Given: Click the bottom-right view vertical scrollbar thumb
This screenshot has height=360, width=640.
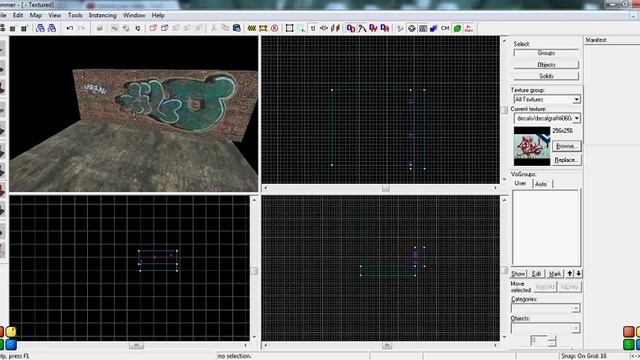Looking at the screenshot, I should [x=504, y=271].
